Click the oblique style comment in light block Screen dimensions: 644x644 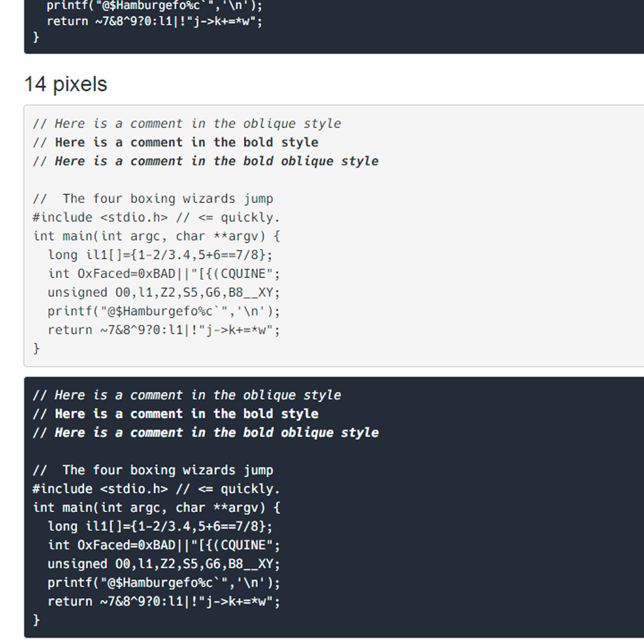click(187, 124)
